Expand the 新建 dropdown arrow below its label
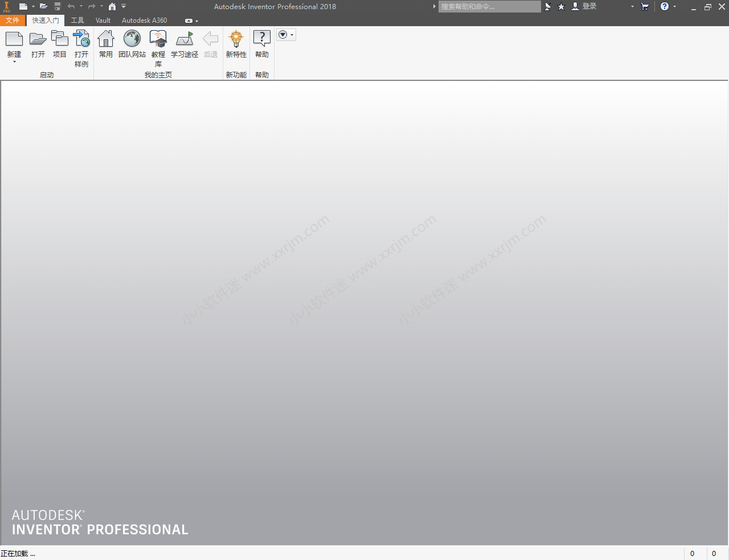The width and height of the screenshot is (729, 560). tap(14, 61)
